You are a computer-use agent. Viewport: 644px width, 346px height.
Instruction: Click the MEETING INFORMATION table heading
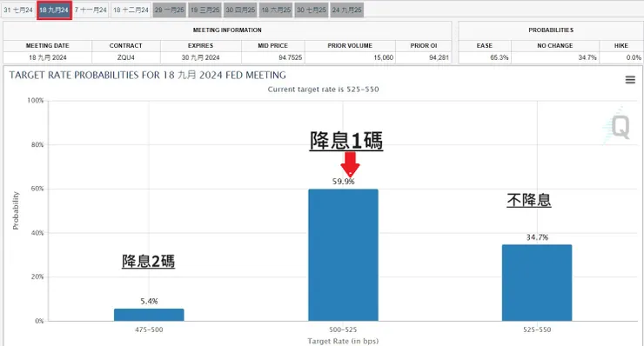(x=227, y=30)
